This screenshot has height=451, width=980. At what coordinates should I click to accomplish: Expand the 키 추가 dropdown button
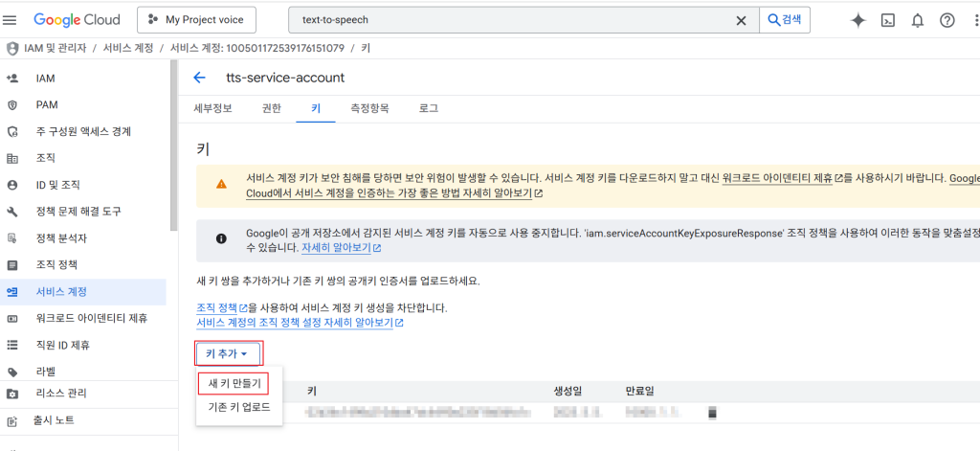[x=227, y=354]
